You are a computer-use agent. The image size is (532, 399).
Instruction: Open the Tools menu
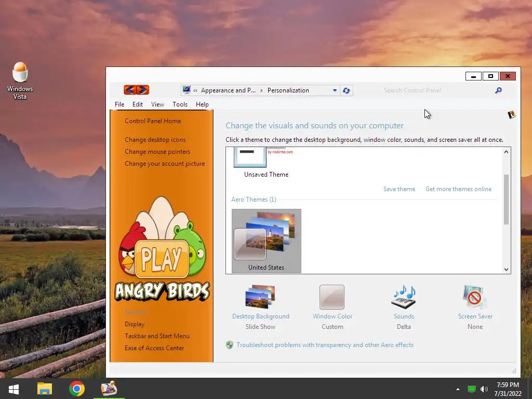[180, 104]
